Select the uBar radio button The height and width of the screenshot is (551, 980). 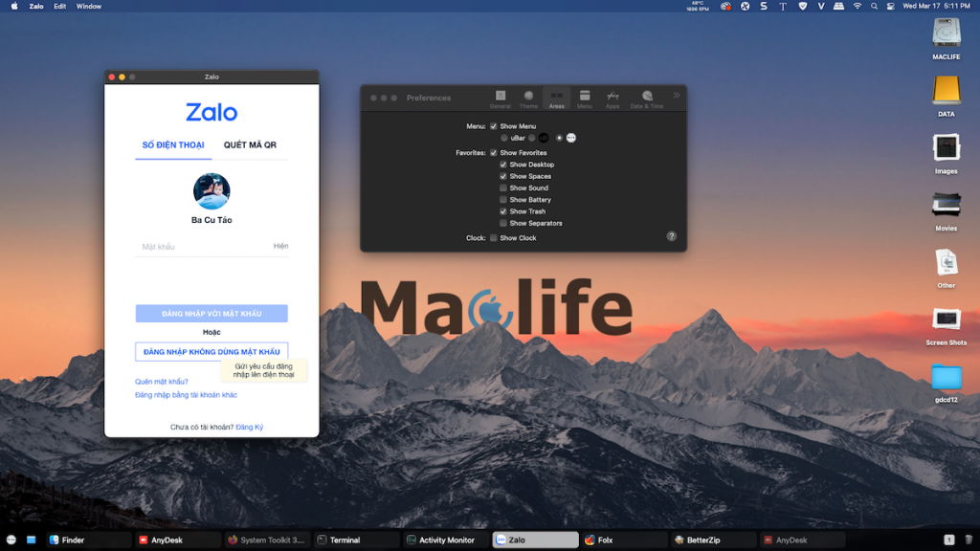pos(504,138)
